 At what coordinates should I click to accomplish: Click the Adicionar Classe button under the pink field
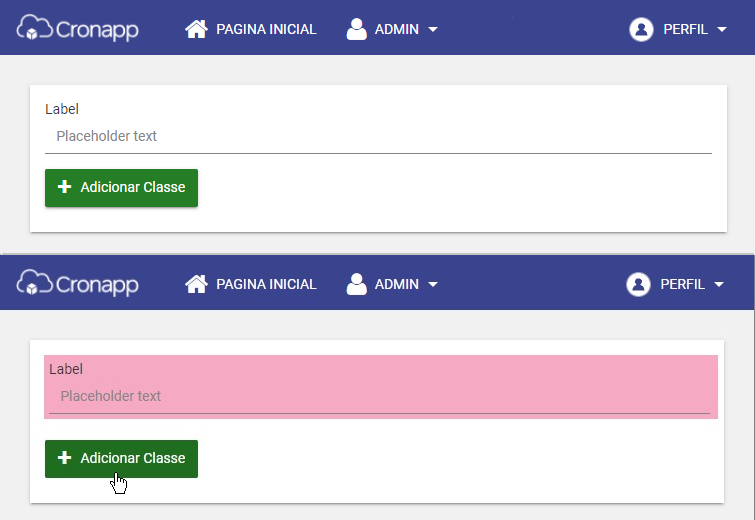pos(121,459)
